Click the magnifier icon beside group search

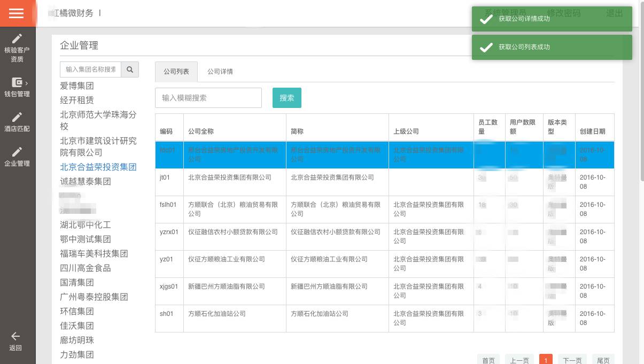click(x=130, y=69)
